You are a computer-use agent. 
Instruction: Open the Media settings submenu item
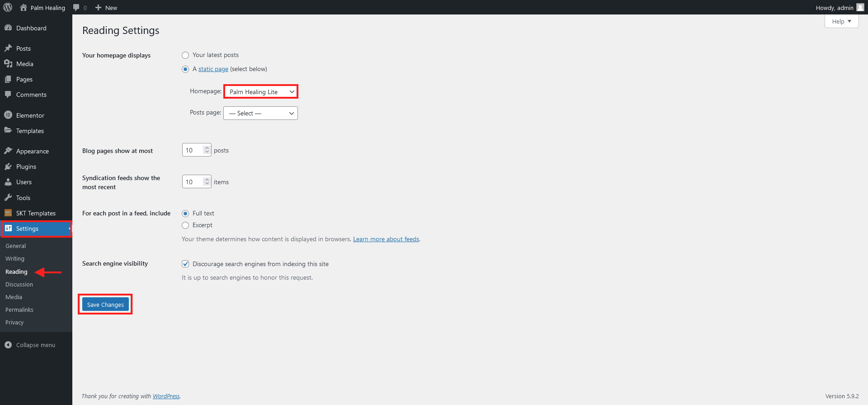pyautogui.click(x=14, y=297)
